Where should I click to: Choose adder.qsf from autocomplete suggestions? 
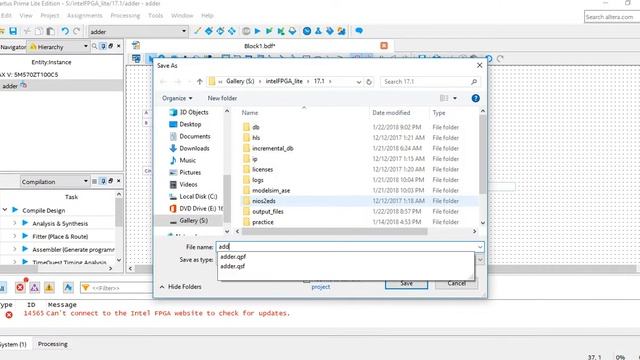click(x=233, y=266)
